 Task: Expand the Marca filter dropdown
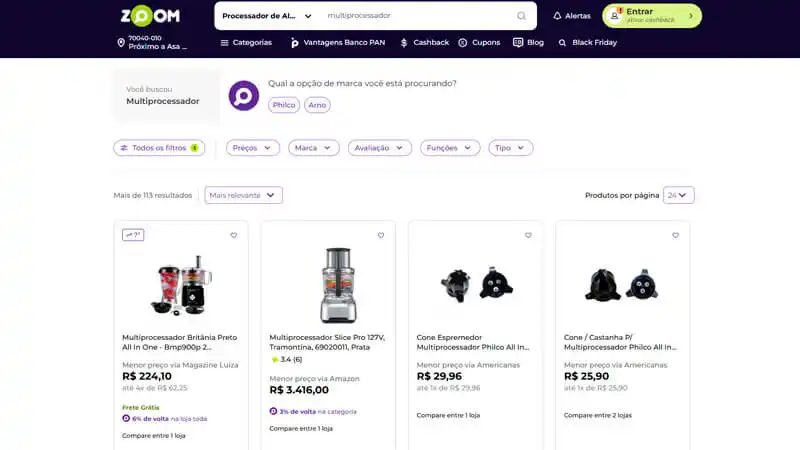tap(313, 148)
